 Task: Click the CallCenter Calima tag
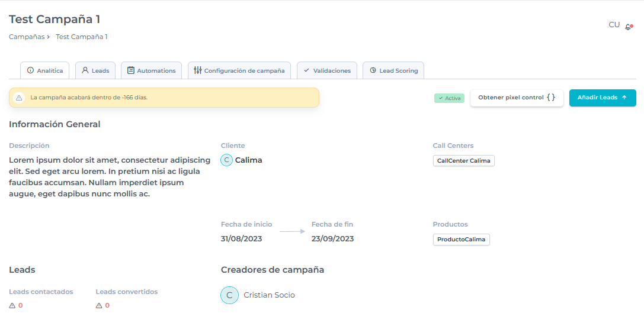(463, 161)
